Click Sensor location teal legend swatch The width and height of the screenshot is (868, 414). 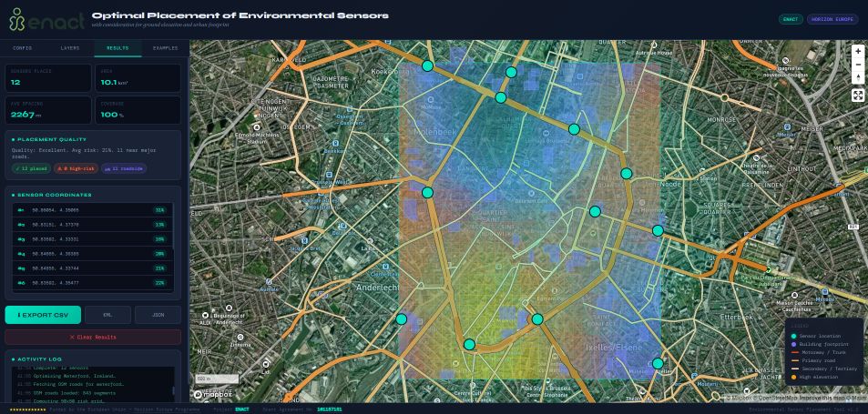point(794,336)
